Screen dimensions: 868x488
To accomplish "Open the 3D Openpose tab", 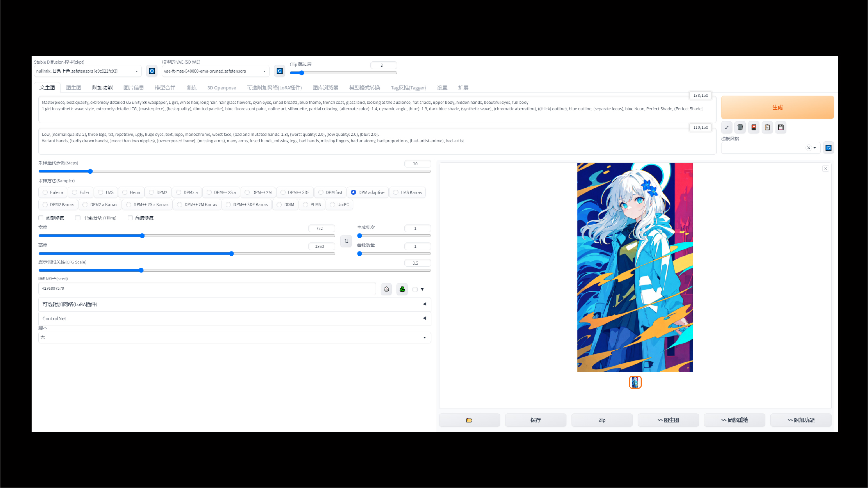I will [x=221, y=88].
